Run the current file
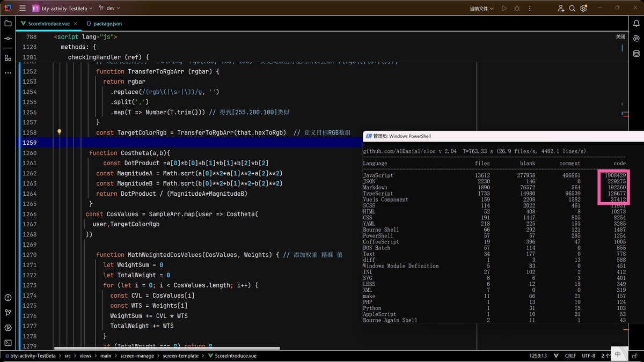 (x=504, y=8)
